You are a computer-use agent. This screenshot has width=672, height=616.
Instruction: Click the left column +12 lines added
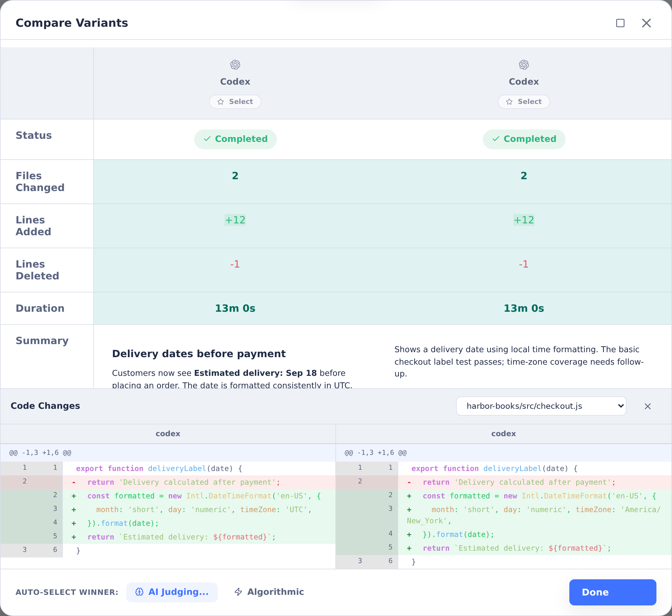[x=235, y=220]
